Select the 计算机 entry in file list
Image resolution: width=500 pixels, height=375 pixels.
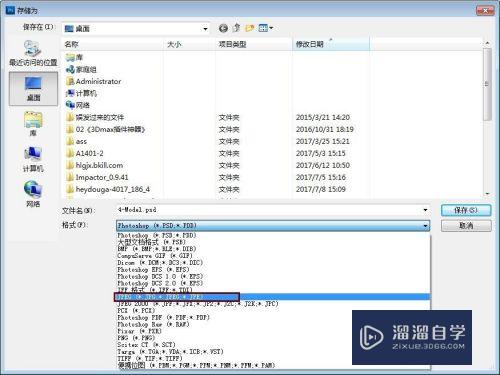click(82, 93)
